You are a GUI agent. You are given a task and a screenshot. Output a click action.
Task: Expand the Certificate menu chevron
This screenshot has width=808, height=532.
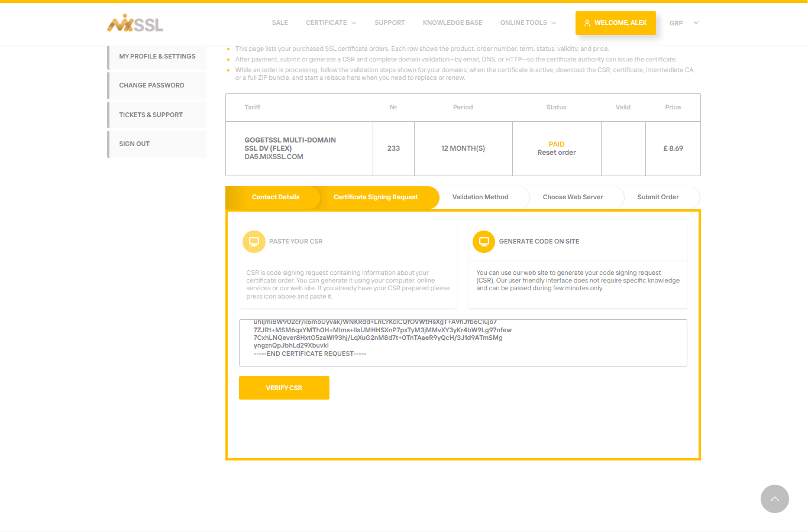pos(354,23)
